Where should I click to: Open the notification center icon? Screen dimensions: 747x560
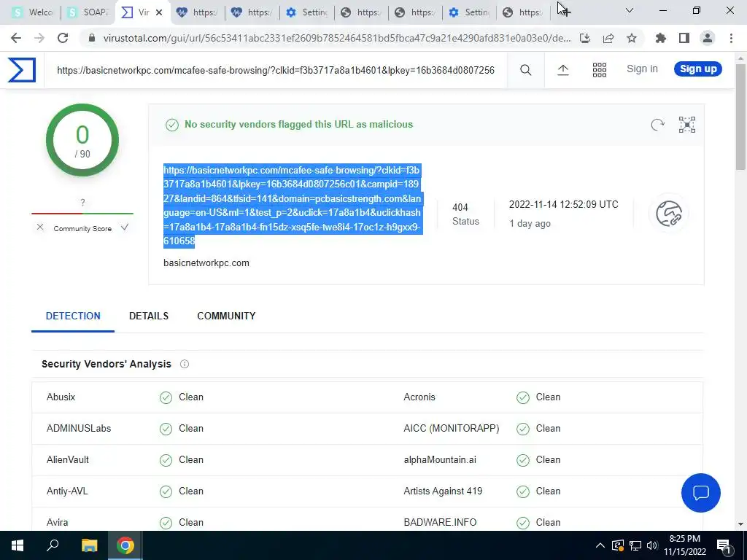pos(724,545)
